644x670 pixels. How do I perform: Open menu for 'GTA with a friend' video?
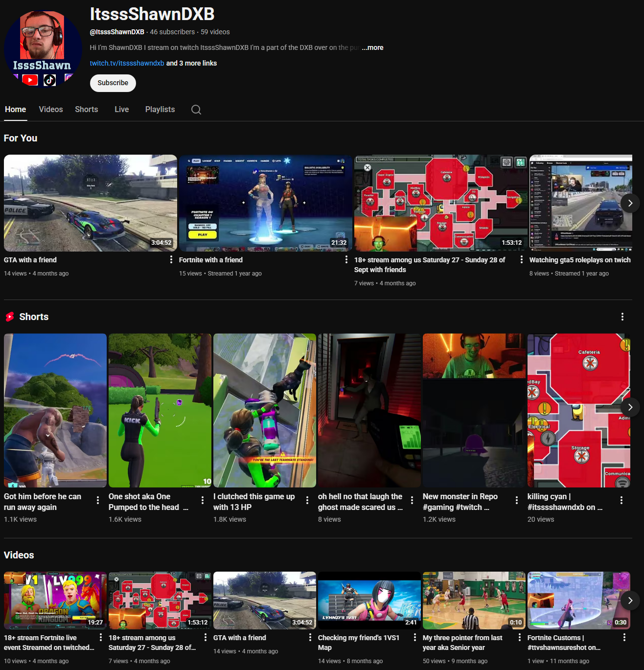pyautogui.click(x=171, y=259)
